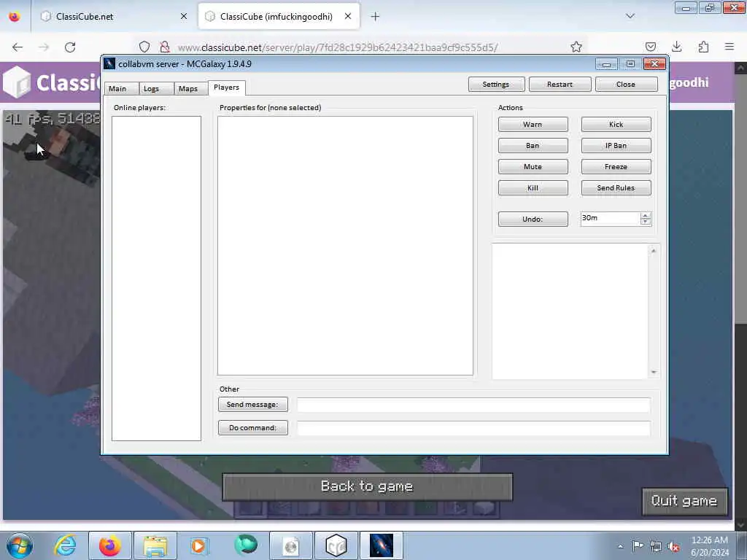This screenshot has width=747, height=560.
Task: Click the ClassiCube cube taskbar icon
Action: click(x=336, y=545)
